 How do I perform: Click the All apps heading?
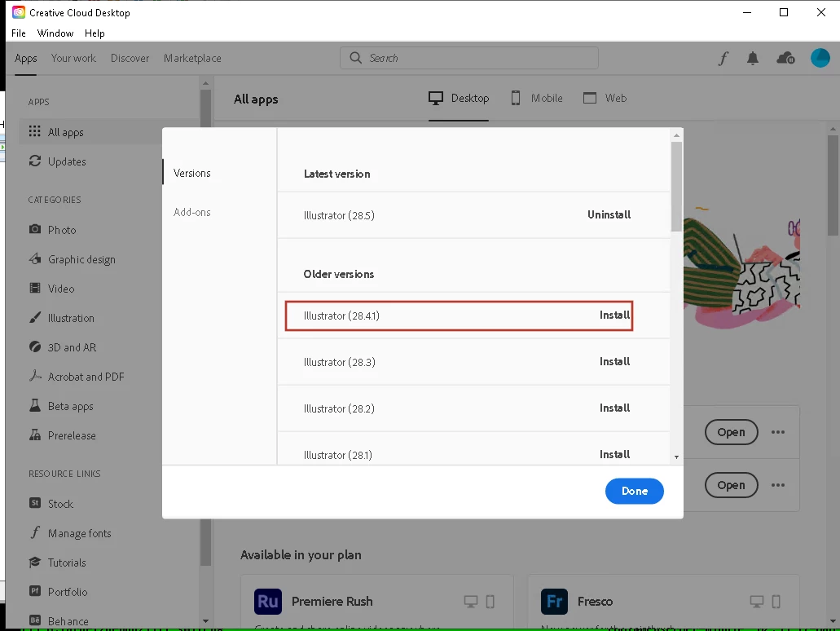[x=256, y=99]
